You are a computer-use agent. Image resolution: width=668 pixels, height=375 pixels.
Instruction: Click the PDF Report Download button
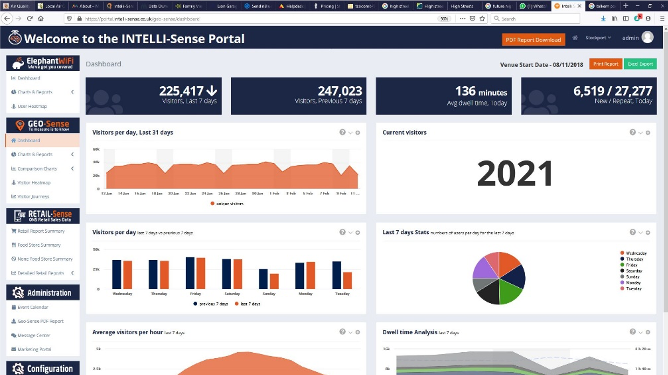tap(533, 40)
